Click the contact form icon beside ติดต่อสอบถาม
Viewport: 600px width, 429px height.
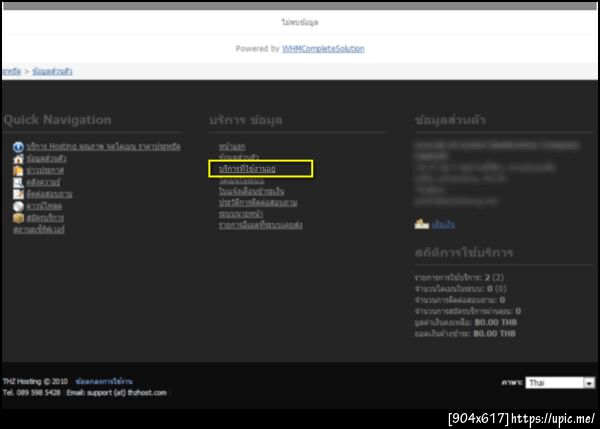[18, 194]
